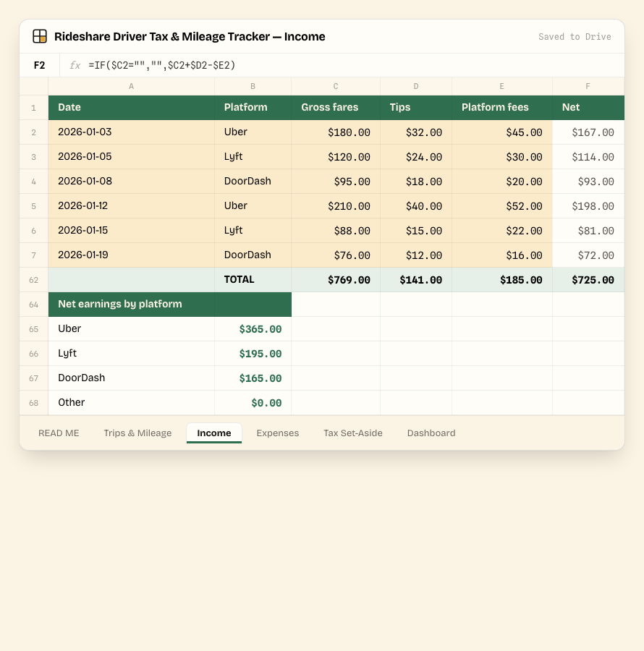Select platform fees cell $45.00
644x651 pixels.
(502, 132)
